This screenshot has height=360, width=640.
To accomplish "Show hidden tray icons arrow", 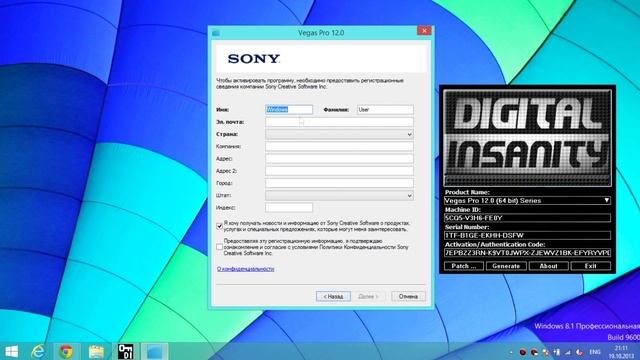I will [x=511, y=352].
